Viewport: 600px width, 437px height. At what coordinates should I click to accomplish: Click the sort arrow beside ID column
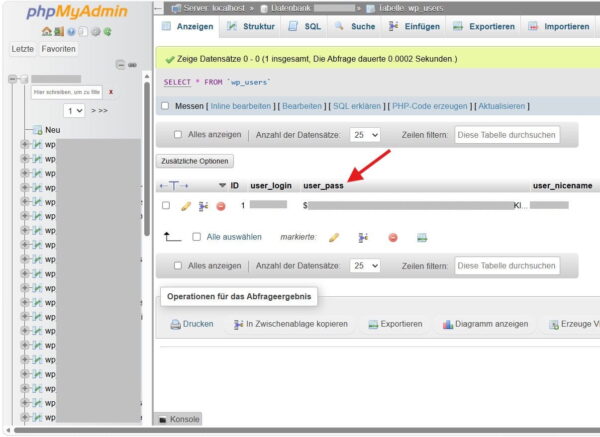(x=222, y=186)
